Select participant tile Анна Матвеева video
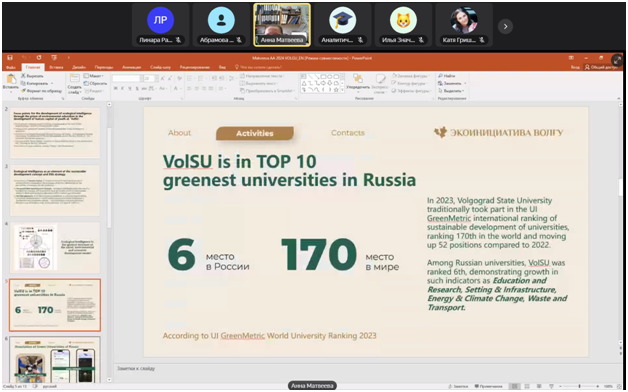The width and height of the screenshot is (628, 392). pos(282,25)
